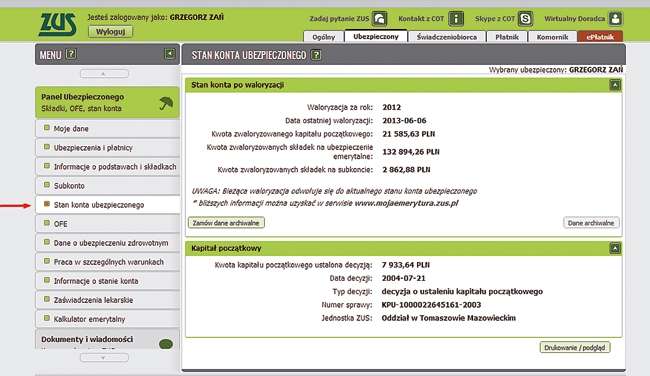
Task: Expand the Panel Ubezpieczonego header
Action: coord(107,102)
